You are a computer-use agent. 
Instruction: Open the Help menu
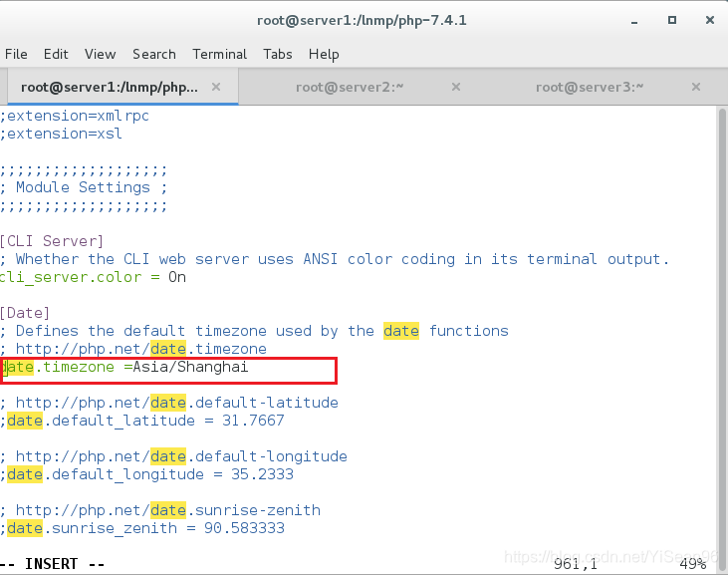324,55
